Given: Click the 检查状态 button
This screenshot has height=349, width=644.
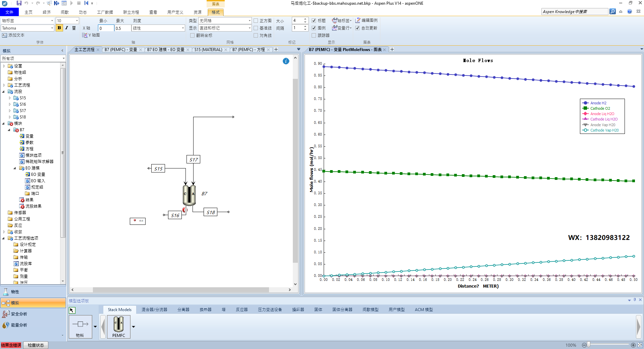Looking at the screenshot, I should coord(36,345).
